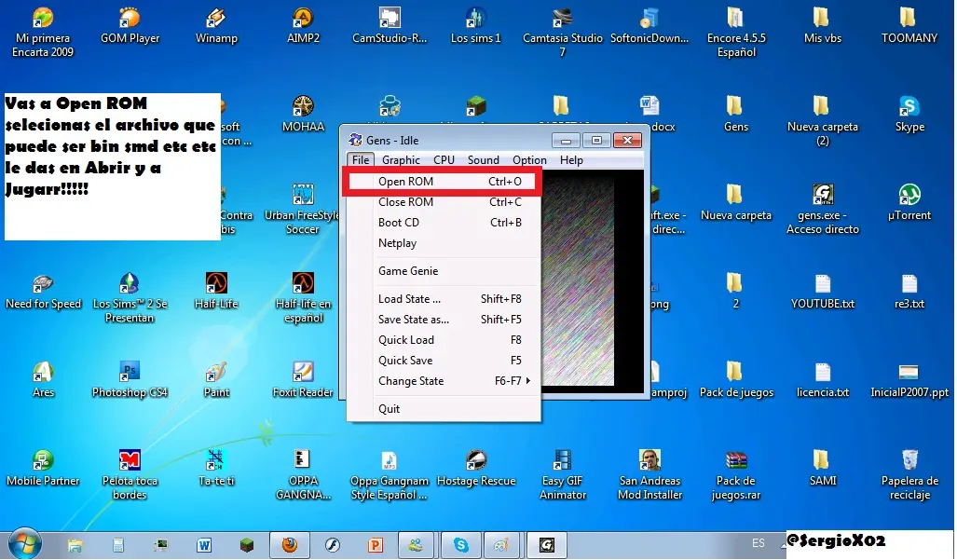Select the TOOMANY folder icon
Viewport: 957px width, 560px height.
click(x=909, y=27)
